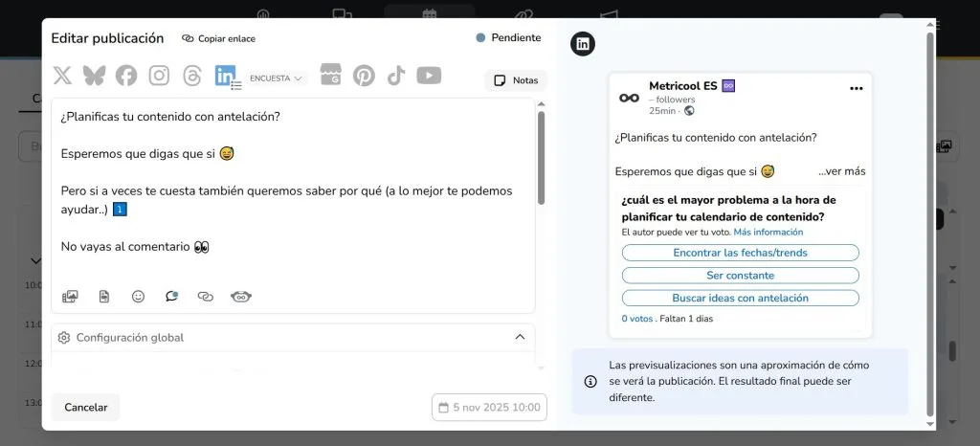Click the Más información link
Image resolution: width=980 pixels, height=446 pixels.
768,233
